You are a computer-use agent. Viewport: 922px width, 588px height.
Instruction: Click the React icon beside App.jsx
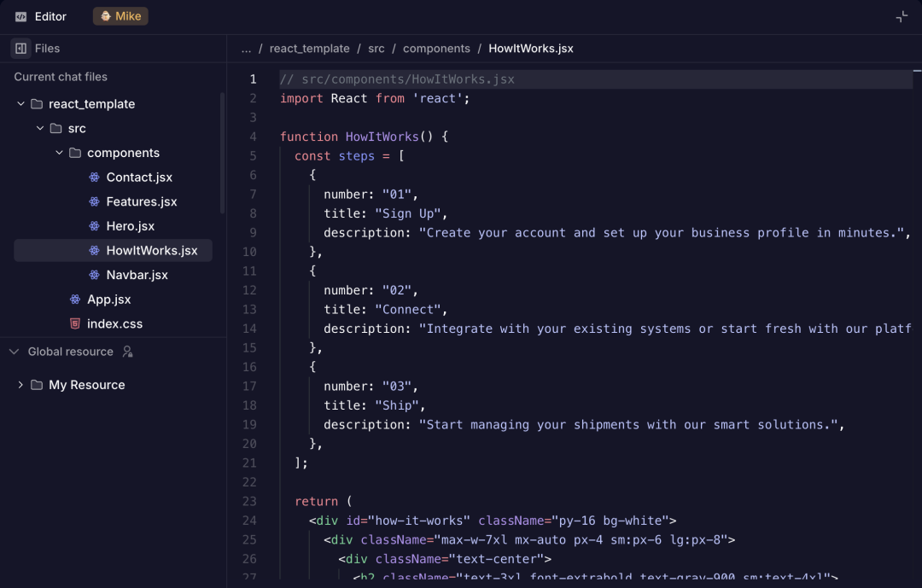click(x=75, y=300)
